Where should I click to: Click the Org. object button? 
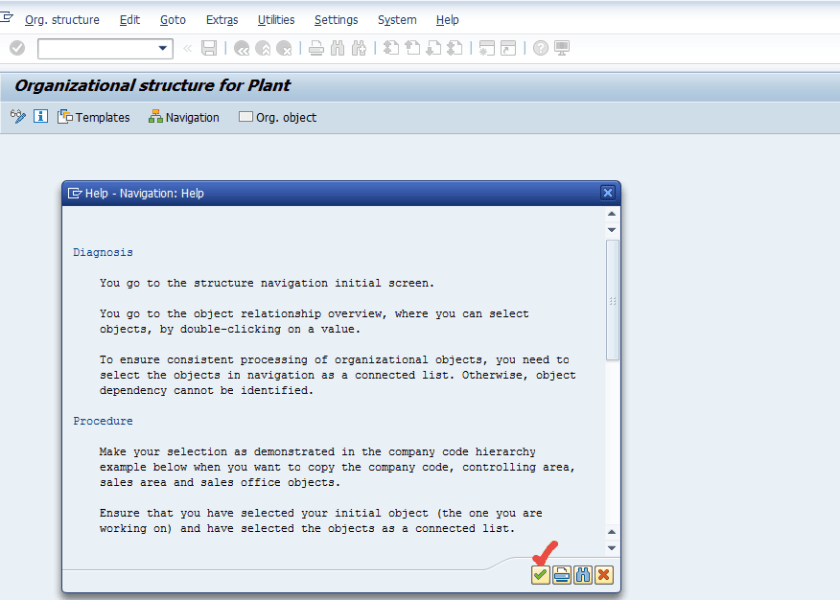278,117
